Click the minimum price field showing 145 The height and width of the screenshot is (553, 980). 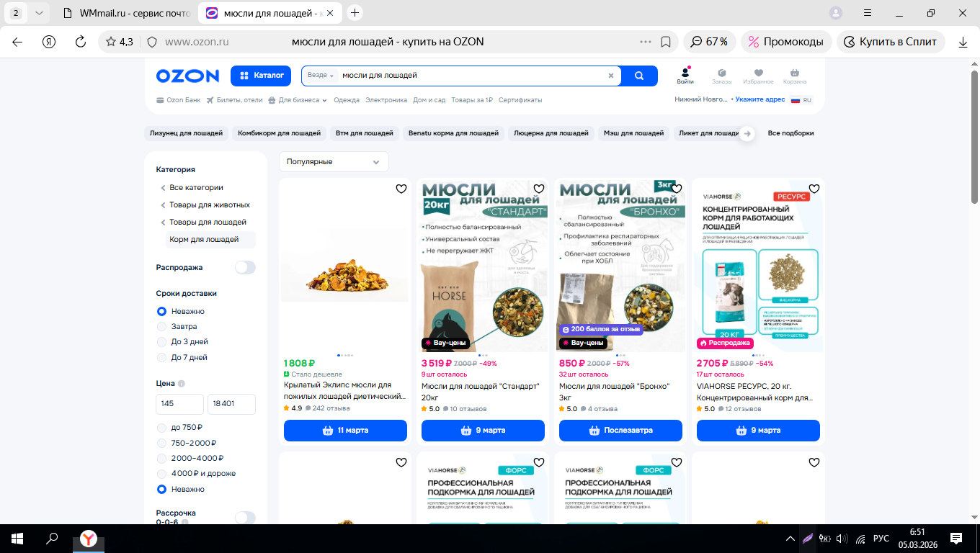(180, 404)
